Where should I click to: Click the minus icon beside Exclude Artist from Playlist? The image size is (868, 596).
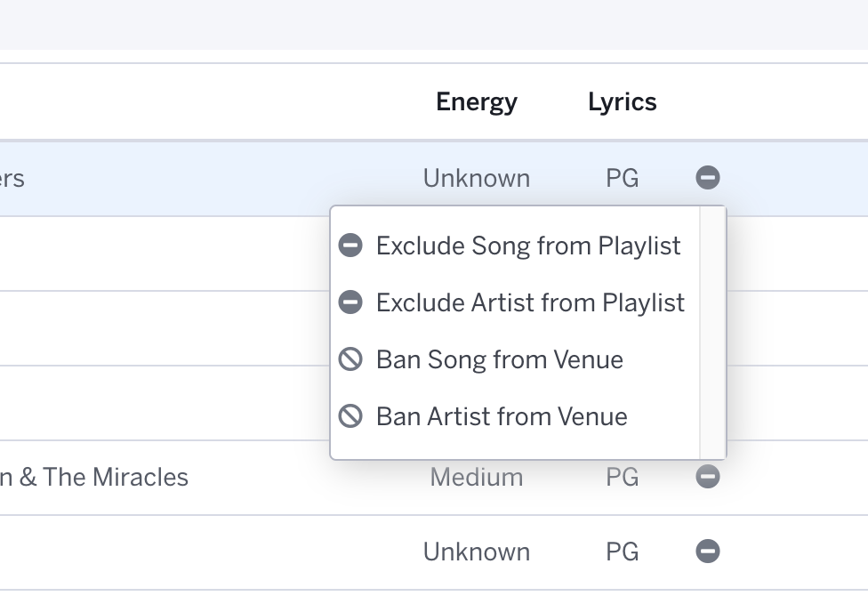[x=350, y=302]
